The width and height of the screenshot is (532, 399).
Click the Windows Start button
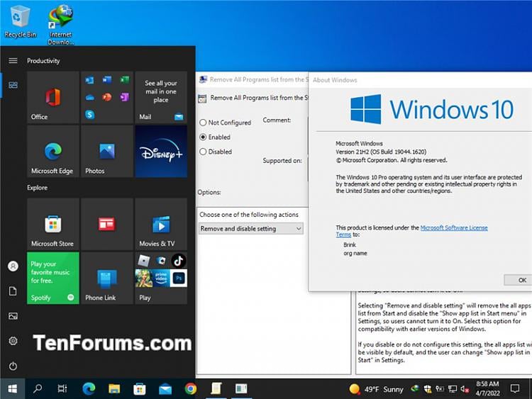[x=13, y=388]
